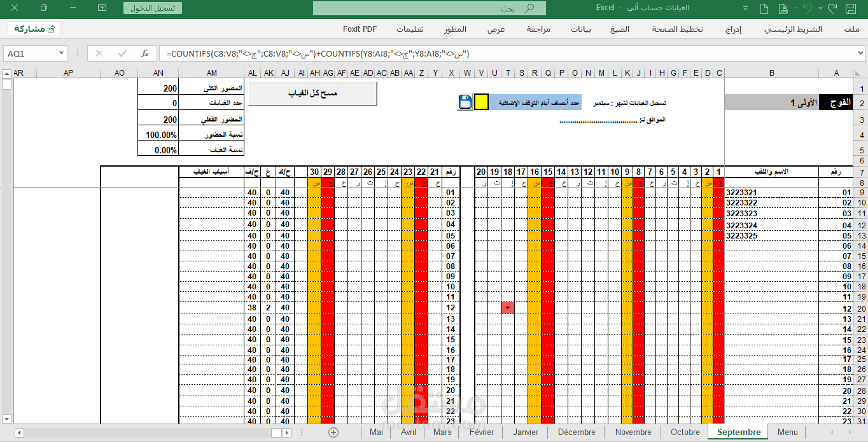The width and height of the screenshot is (868, 442).
Task: Open the تعليمات Help tab
Action: point(410,29)
